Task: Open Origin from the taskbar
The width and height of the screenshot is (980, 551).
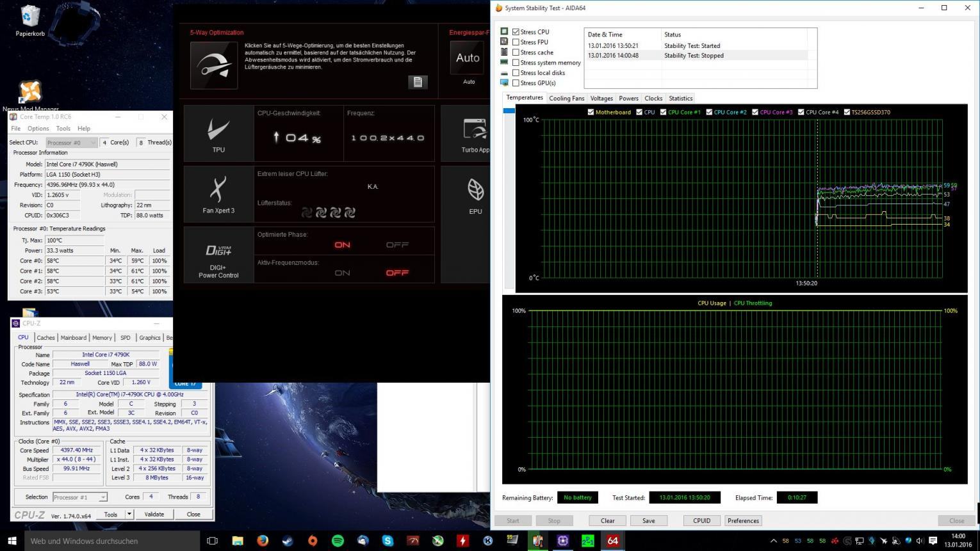Action: click(313, 541)
